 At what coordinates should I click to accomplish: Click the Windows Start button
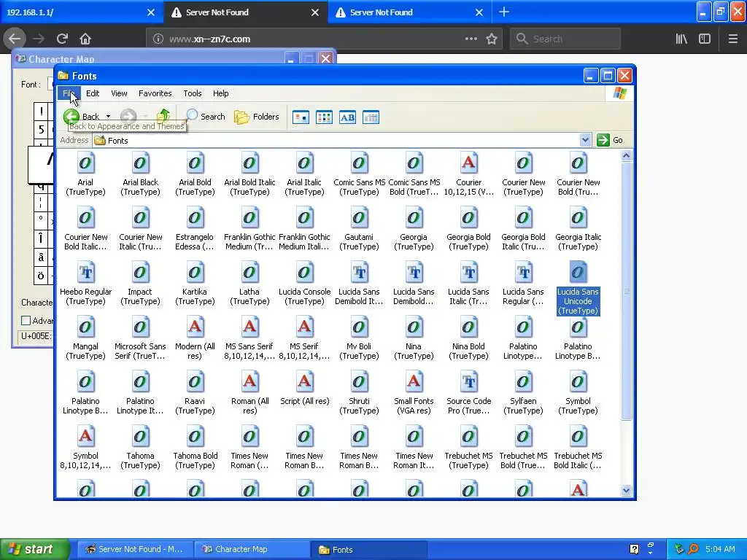[x=35, y=549]
